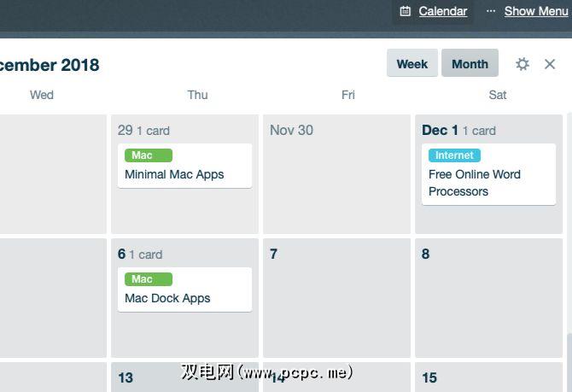Click the 29 date header
572x392 pixels.
[125, 130]
